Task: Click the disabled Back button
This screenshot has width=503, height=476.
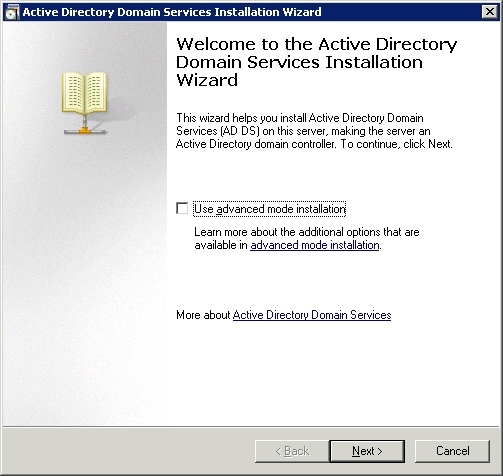Action: [x=292, y=451]
